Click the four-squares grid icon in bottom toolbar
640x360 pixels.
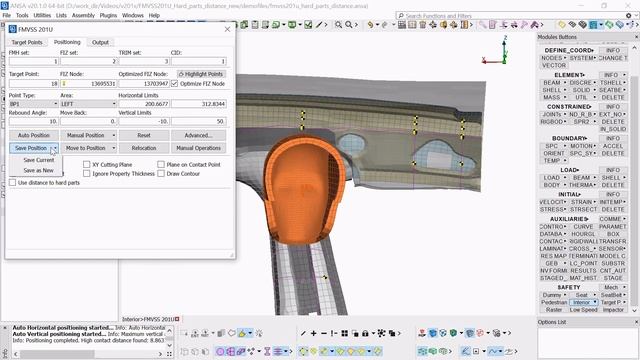[x=344, y=333]
